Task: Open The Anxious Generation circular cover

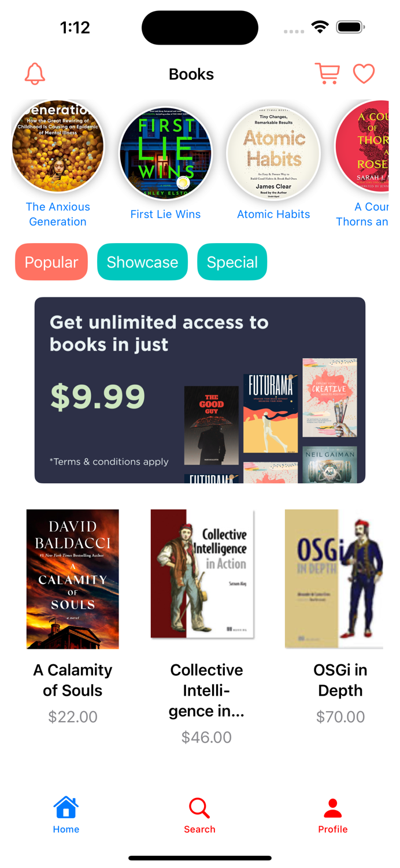Action: tap(58, 146)
